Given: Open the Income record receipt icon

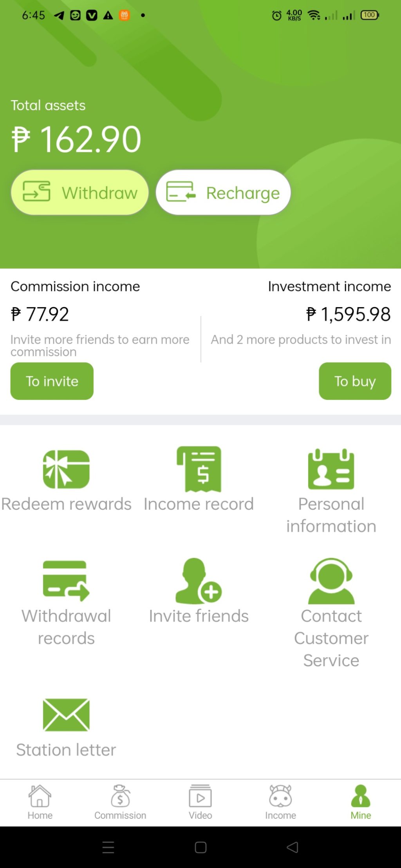Looking at the screenshot, I should (x=199, y=469).
